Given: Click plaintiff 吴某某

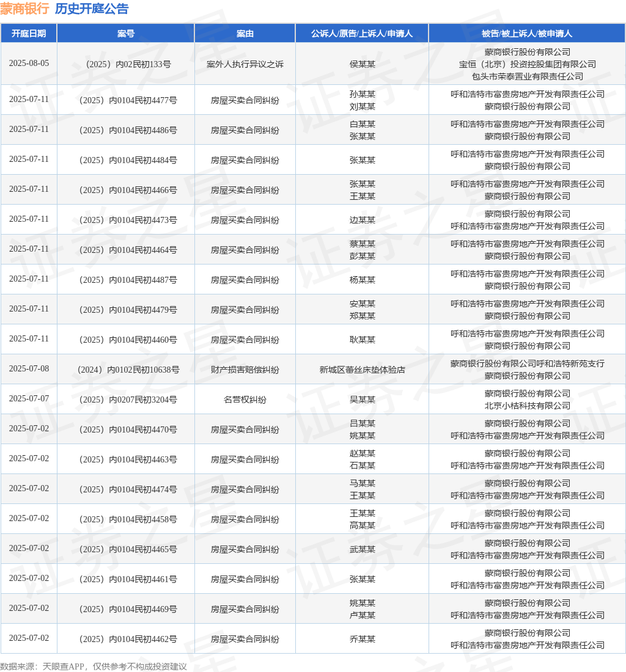Looking at the screenshot, I should [x=363, y=400].
